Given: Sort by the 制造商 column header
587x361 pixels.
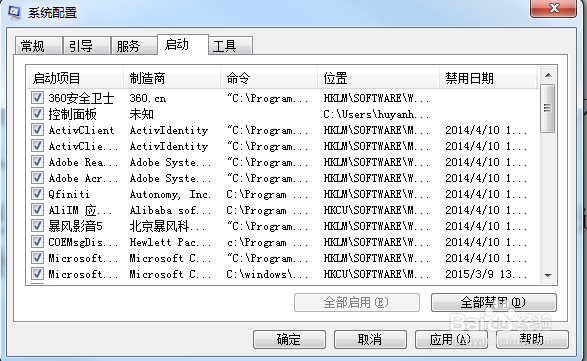Looking at the screenshot, I should (172, 78).
